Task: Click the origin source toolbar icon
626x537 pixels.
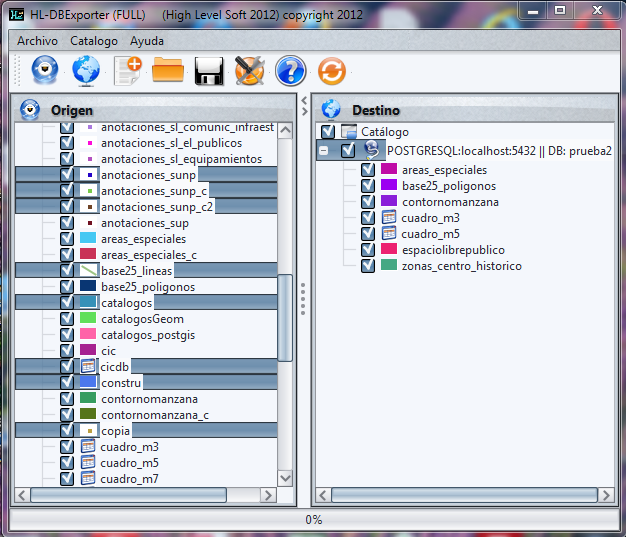Action: 45,70
